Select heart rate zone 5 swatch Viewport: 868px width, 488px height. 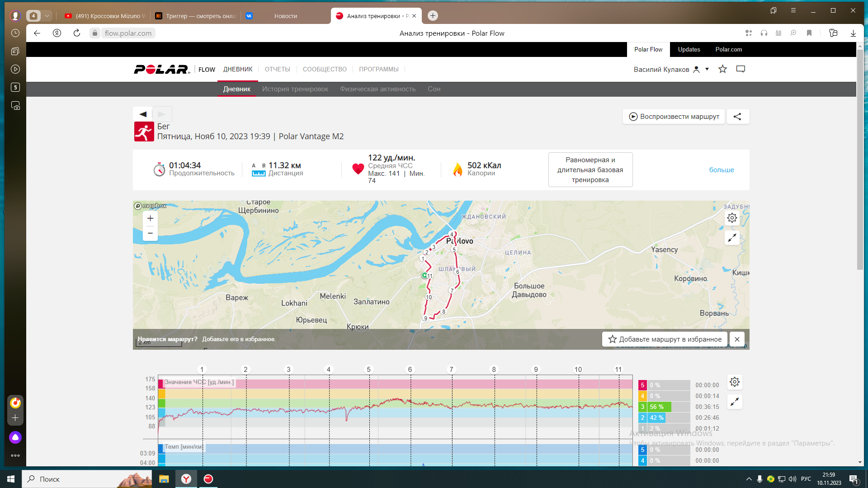pos(642,385)
